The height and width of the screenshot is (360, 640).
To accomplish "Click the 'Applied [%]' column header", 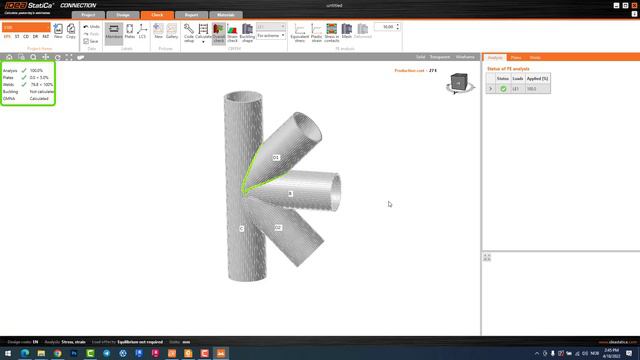I will [x=537, y=78].
